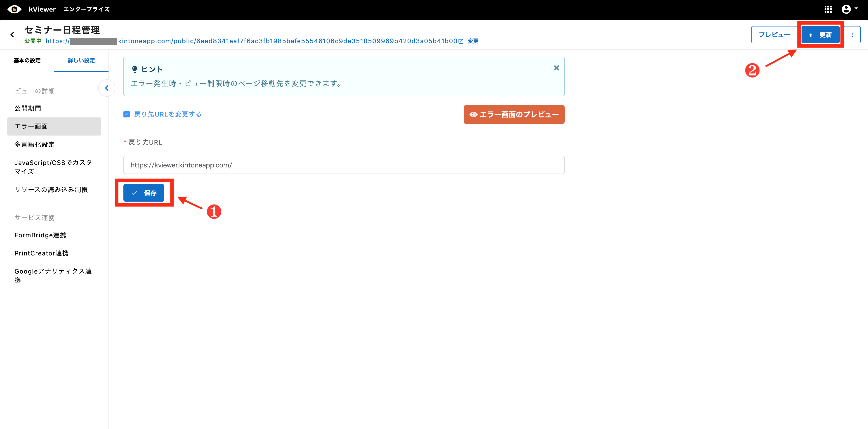Click the 変更 link next to URL
Screen dimensions: 868x429
(x=473, y=41)
